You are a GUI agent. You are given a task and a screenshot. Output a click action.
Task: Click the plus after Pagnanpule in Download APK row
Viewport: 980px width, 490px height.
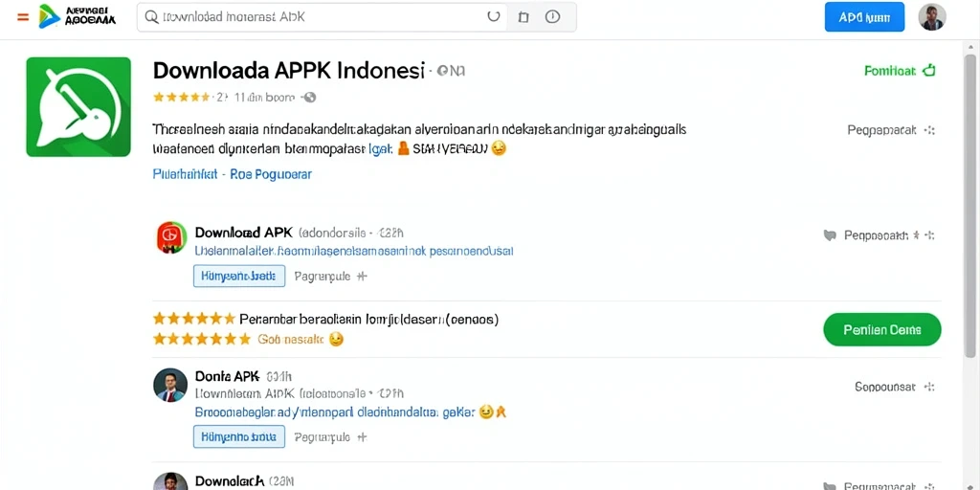click(361, 276)
